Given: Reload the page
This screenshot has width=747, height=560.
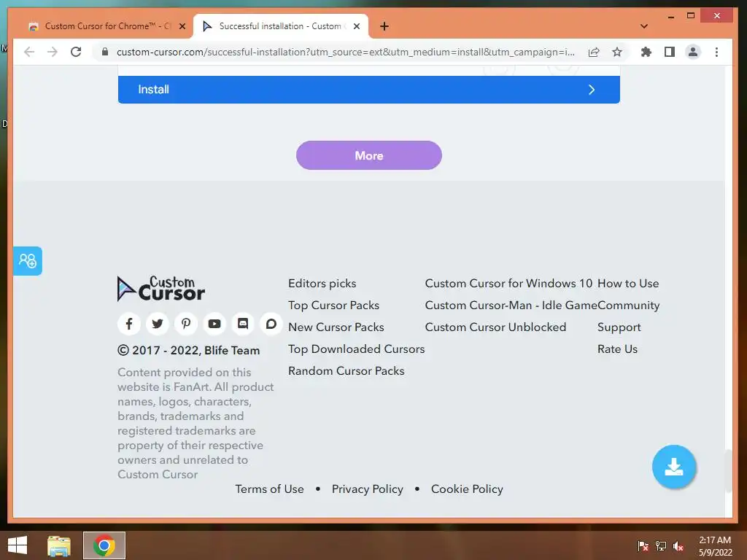Looking at the screenshot, I should click(x=76, y=52).
